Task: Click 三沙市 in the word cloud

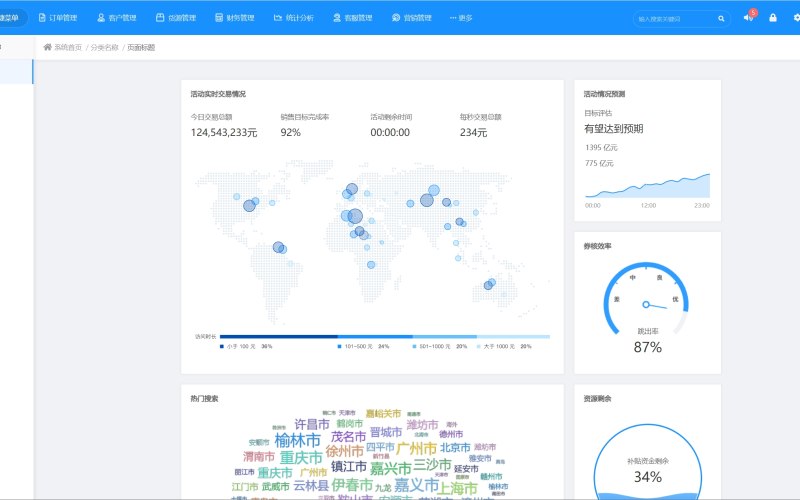Action: [432, 465]
